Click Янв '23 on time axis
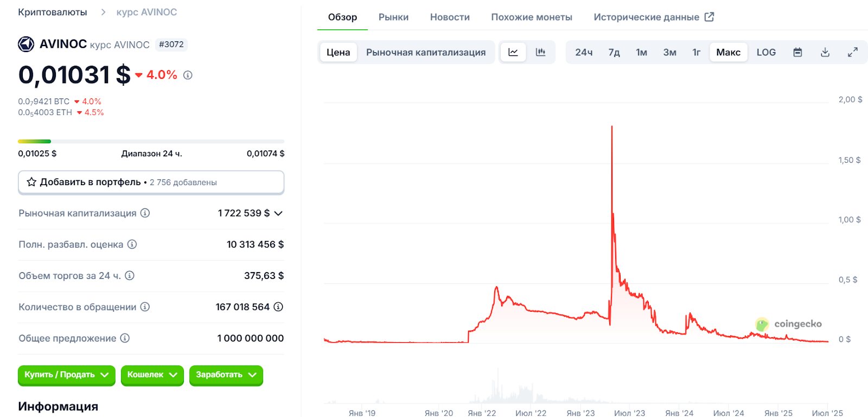This screenshot has width=868, height=417. click(x=580, y=413)
